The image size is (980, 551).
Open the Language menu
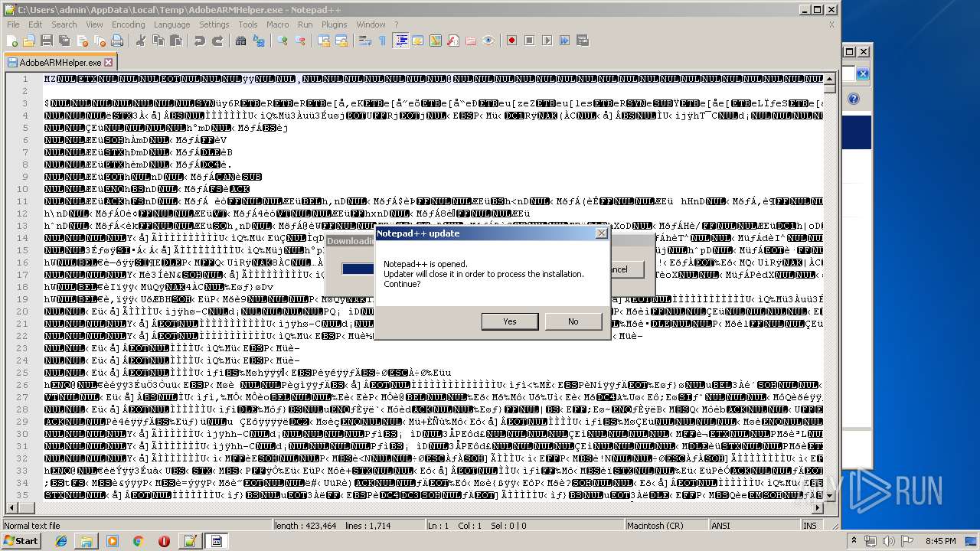pyautogui.click(x=171, y=24)
